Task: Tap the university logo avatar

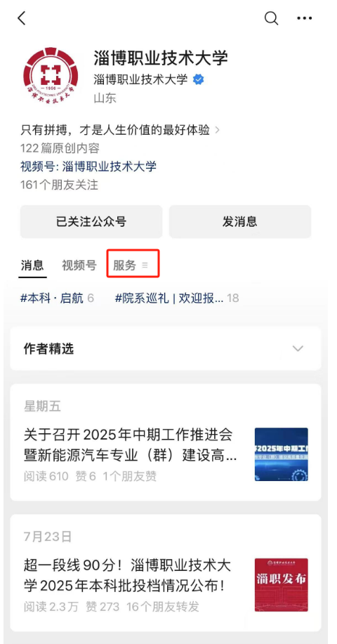Action: pyautogui.click(x=51, y=74)
